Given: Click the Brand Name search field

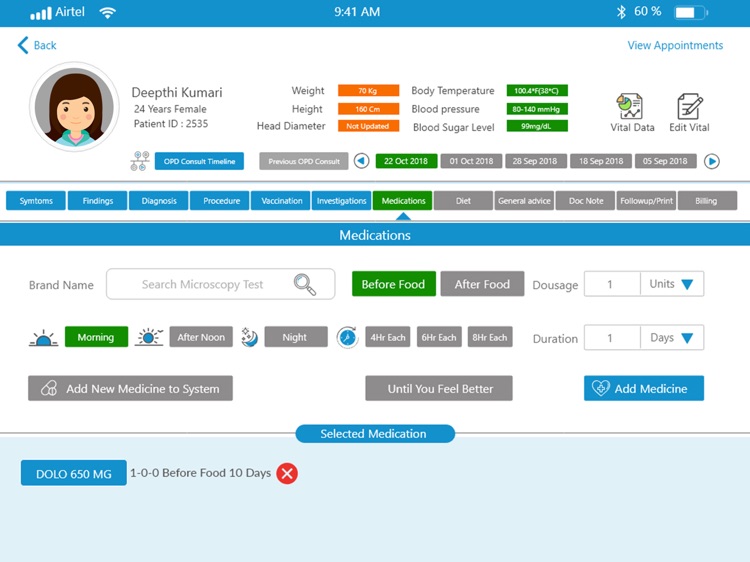Looking at the screenshot, I should pos(221,284).
